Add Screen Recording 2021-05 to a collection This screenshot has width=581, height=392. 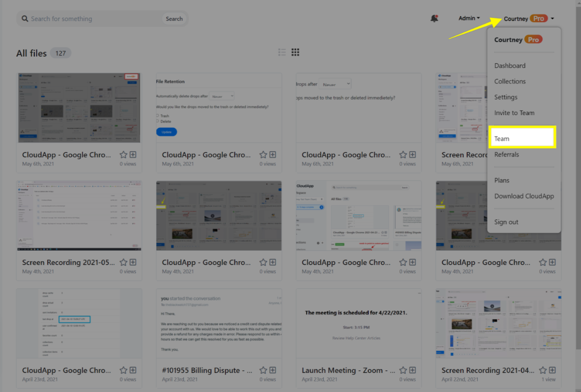[x=133, y=262]
